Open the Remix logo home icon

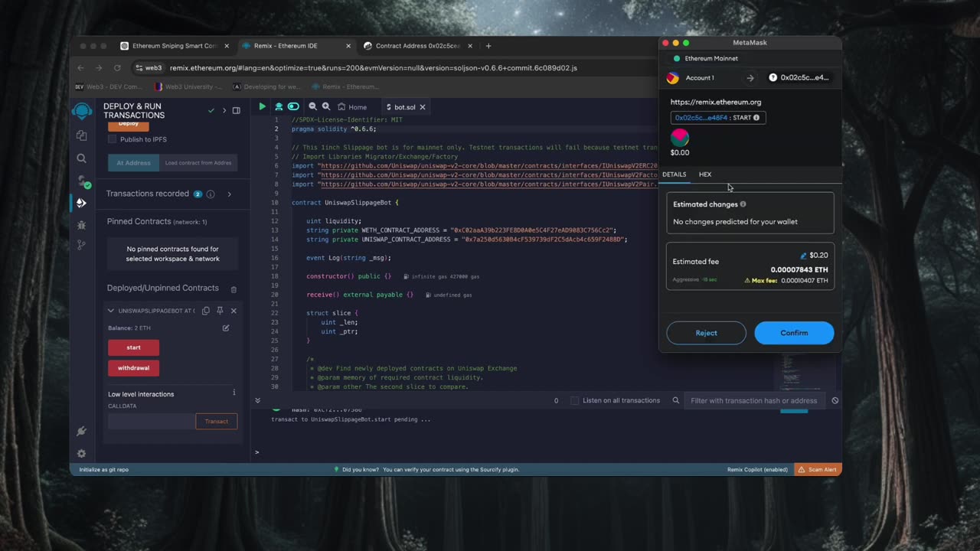tap(82, 111)
